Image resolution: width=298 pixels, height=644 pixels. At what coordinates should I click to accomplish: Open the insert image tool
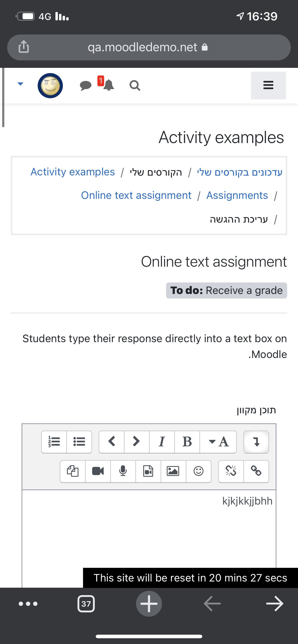click(173, 471)
